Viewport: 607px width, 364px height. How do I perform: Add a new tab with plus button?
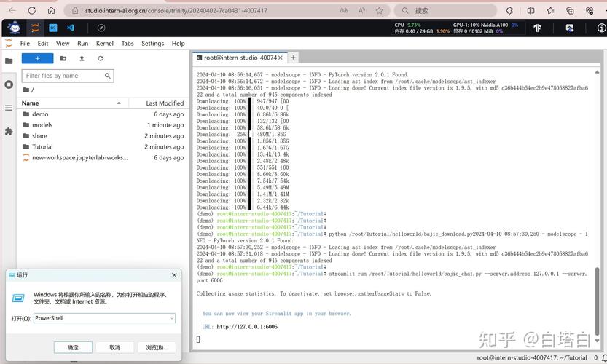293,58
